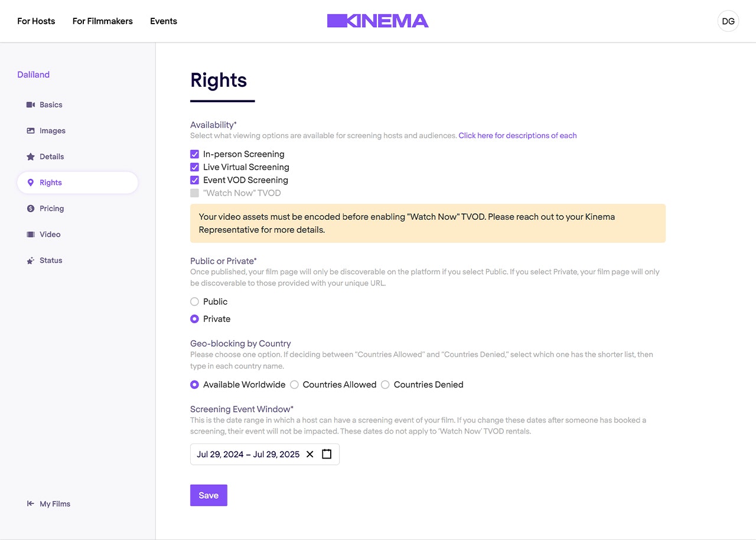Click the Daliland film title link
The image size is (756, 540).
click(34, 75)
